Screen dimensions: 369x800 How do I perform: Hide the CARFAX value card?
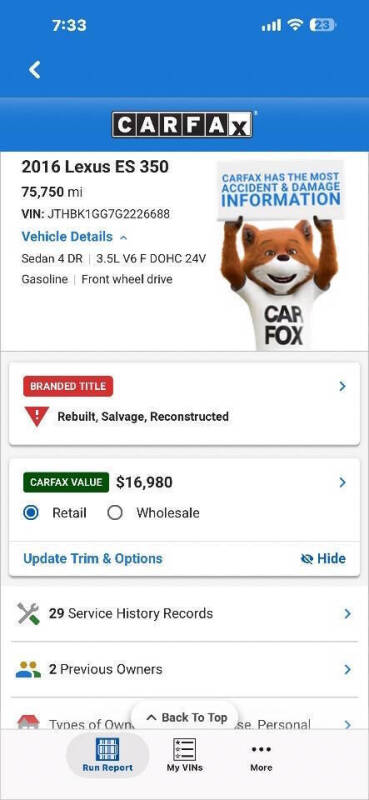pos(323,559)
